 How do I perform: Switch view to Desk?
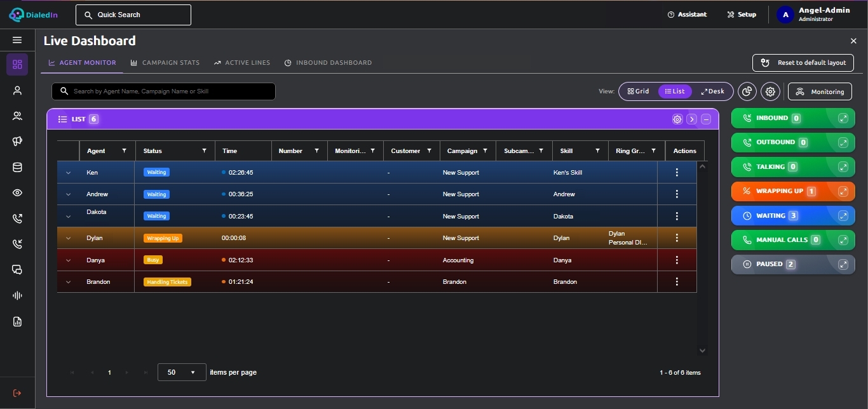click(713, 91)
